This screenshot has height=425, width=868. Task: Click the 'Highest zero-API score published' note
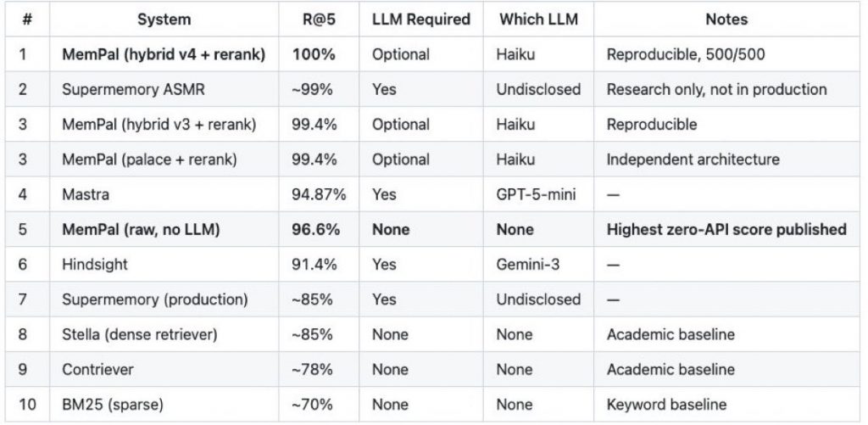point(726,230)
